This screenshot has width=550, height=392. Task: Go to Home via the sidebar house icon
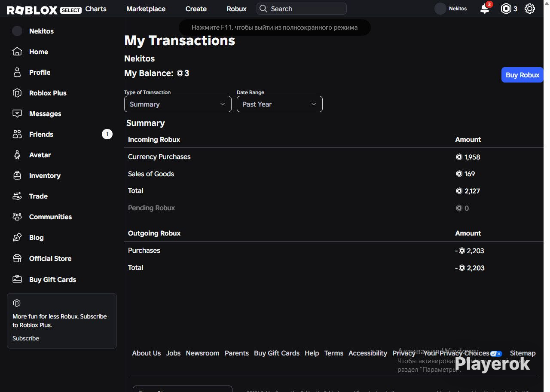(x=17, y=52)
